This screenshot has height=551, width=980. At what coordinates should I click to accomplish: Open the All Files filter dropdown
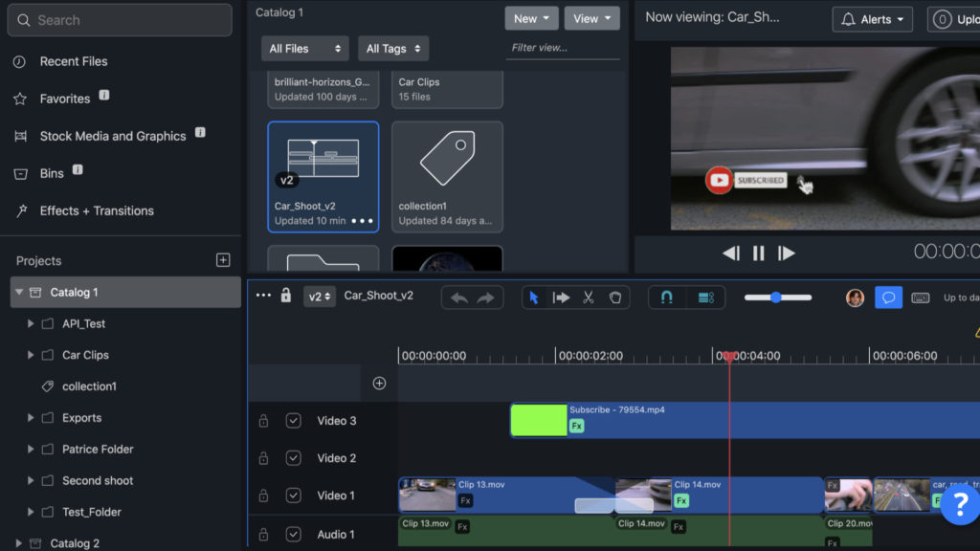pos(304,49)
